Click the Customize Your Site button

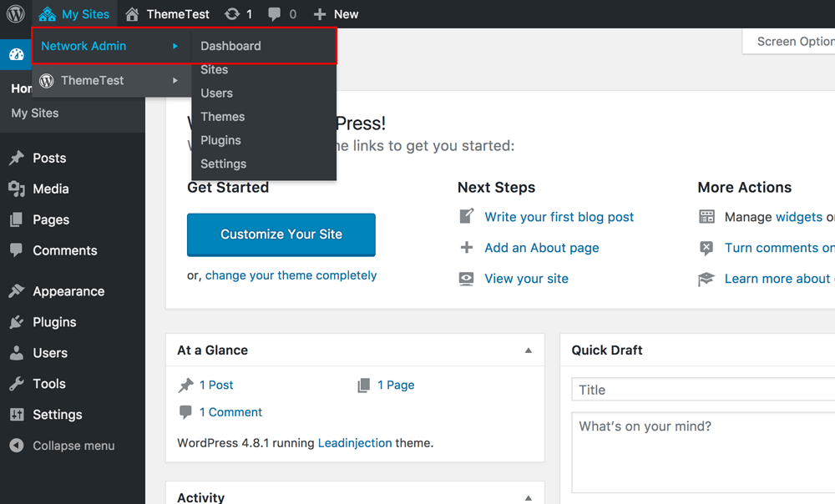pyautogui.click(x=281, y=234)
